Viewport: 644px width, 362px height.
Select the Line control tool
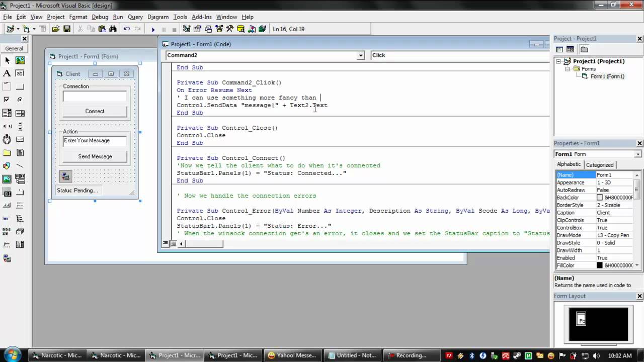click(20, 165)
